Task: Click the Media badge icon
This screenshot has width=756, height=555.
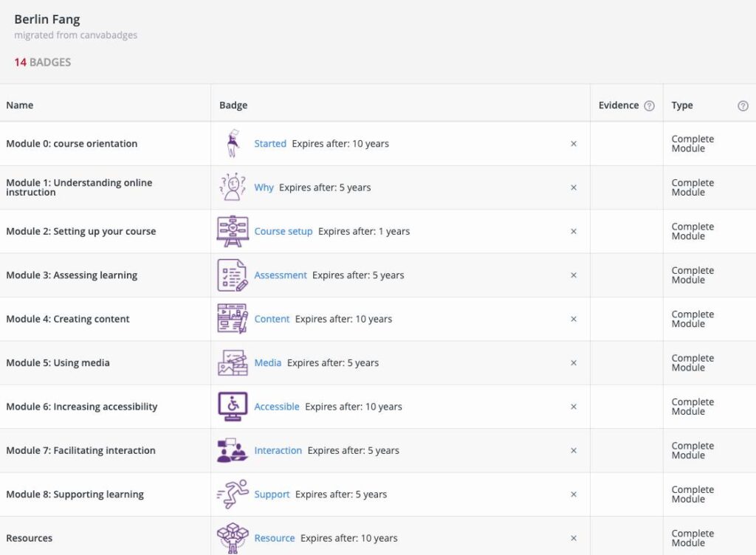Action: point(233,363)
